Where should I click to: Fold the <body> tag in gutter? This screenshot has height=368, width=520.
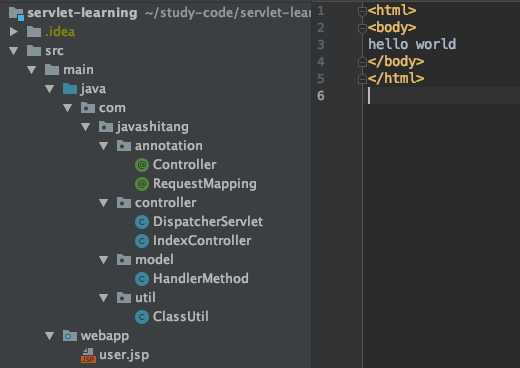[x=362, y=28]
